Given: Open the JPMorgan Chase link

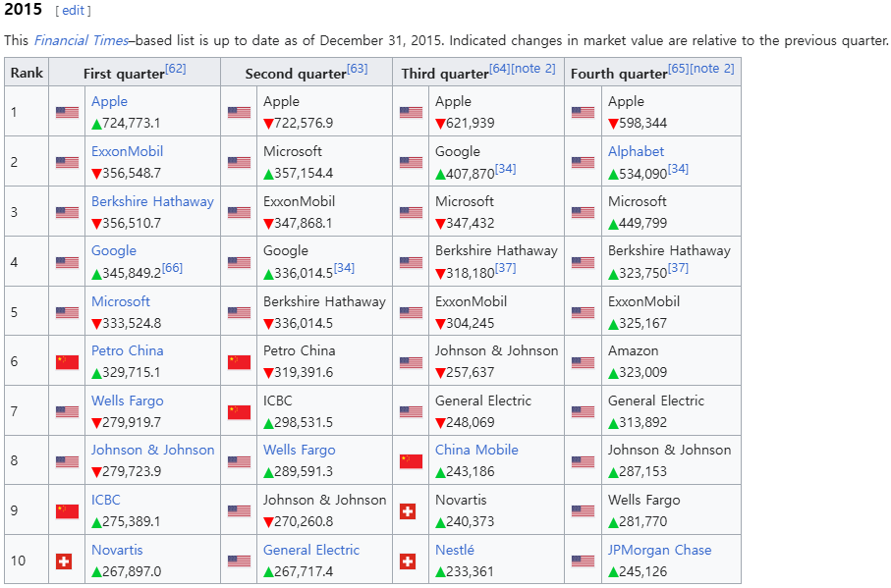Looking at the screenshot, I should point(660,550).
